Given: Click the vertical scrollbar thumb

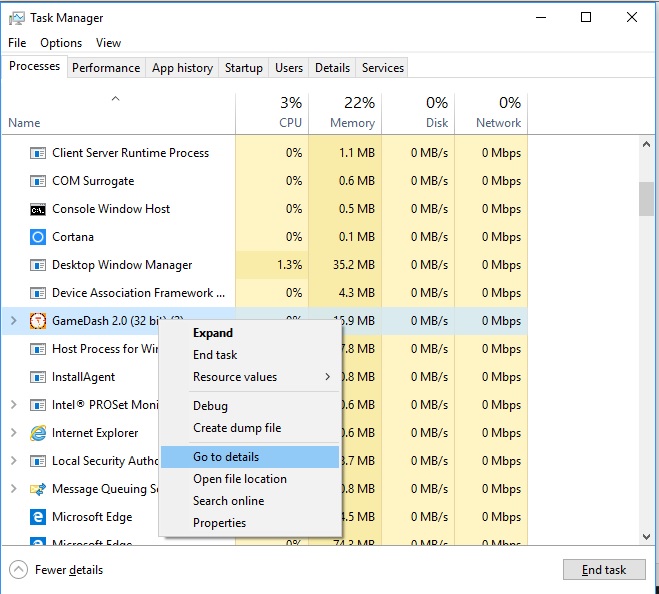Looking at the screenshot, I should (646, 198).
